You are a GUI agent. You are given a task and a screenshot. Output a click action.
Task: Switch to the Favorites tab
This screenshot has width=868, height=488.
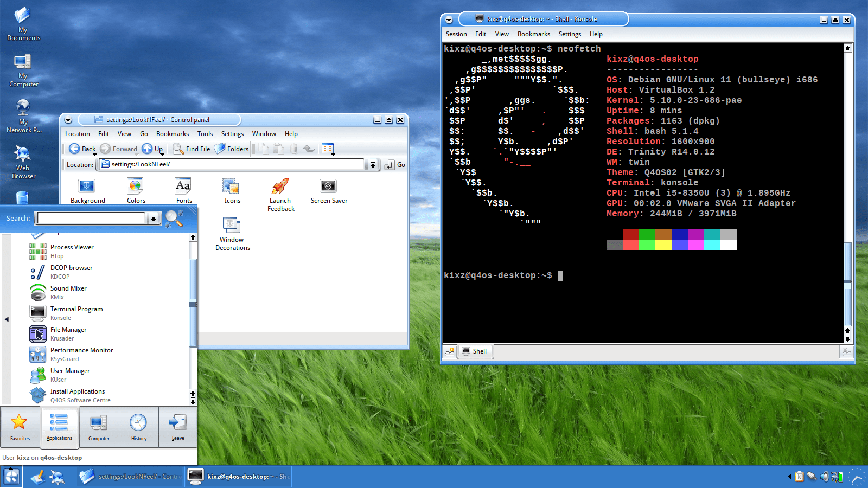pos(20,427)
